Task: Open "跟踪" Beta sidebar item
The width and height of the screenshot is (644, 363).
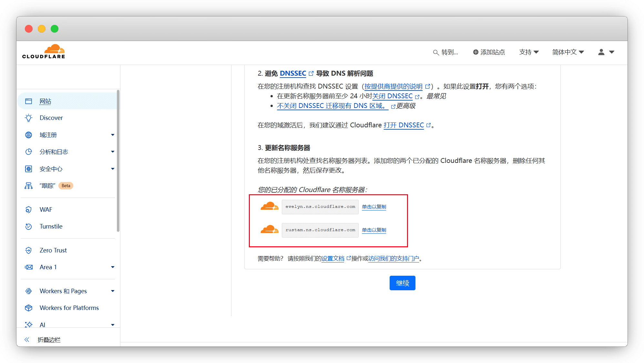Action: click(x=47, y=186)
